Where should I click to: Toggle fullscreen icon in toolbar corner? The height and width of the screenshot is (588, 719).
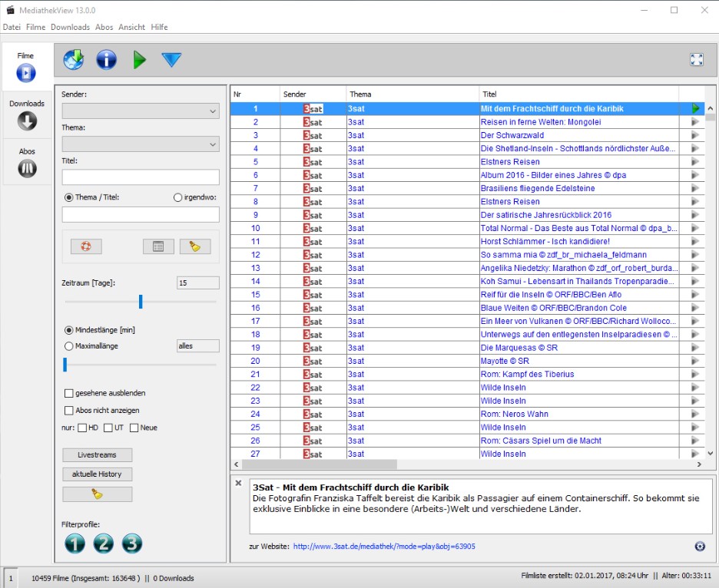point(697,59)
